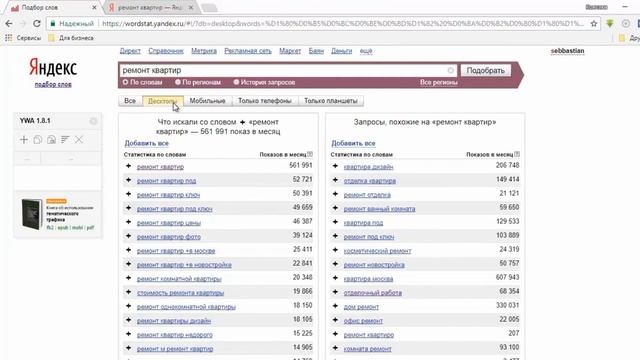Click 'подбор слов' link under Яндекс logo
Viewport: 640px width, 360px height.
tap(53, 84)
